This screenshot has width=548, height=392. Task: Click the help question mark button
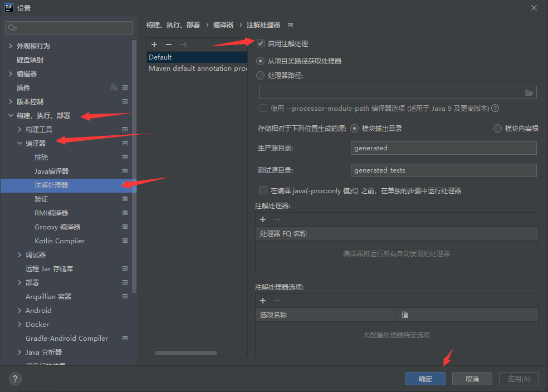[x=15, y=379]
